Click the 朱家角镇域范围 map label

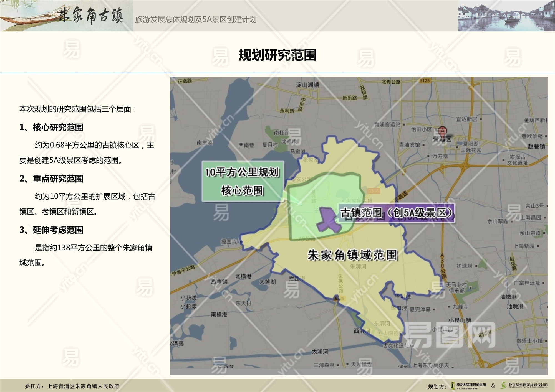(x=352, y=255)
